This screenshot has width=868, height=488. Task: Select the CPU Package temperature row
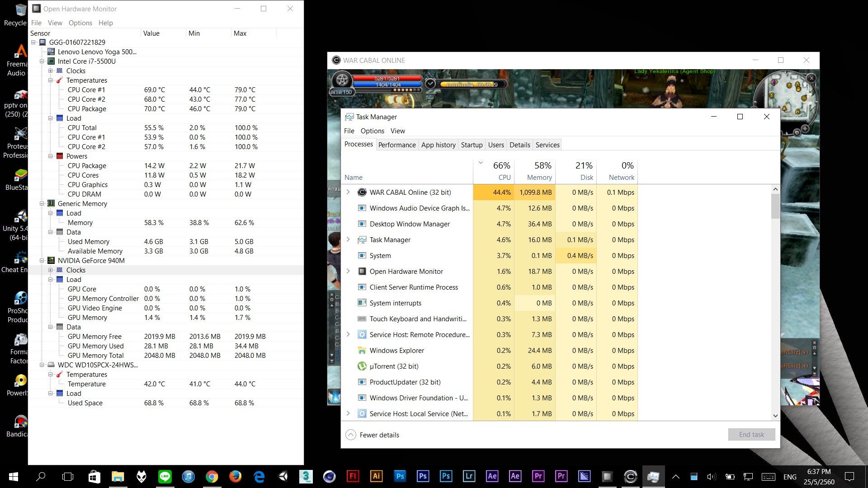click(x=165, y=109)
